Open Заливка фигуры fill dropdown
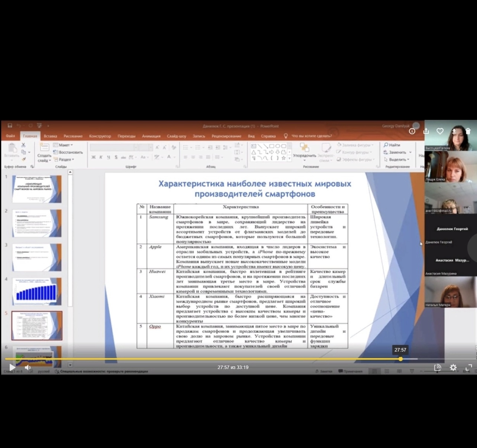This screenshot has height=448, width=477. [355, 145]
